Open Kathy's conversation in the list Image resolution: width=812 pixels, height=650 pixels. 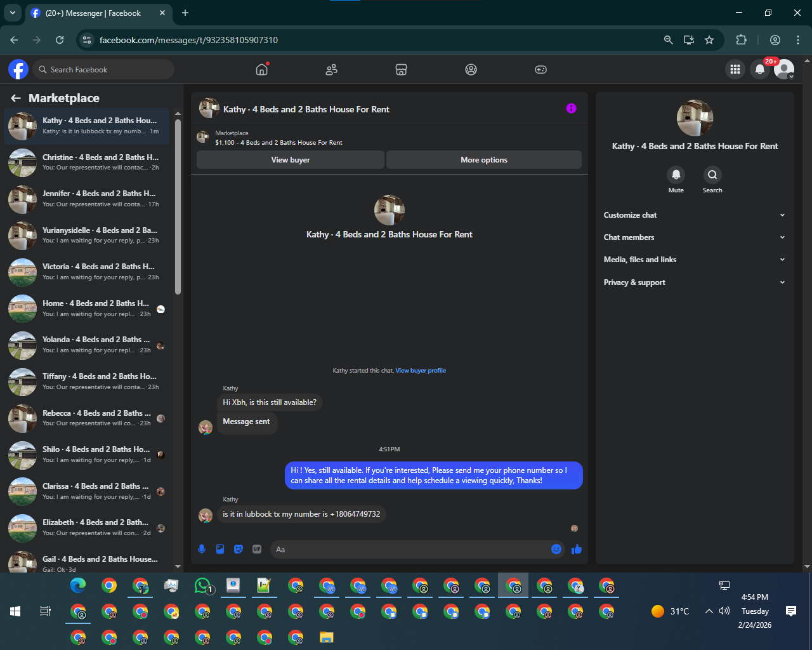(x=87, y=126)
